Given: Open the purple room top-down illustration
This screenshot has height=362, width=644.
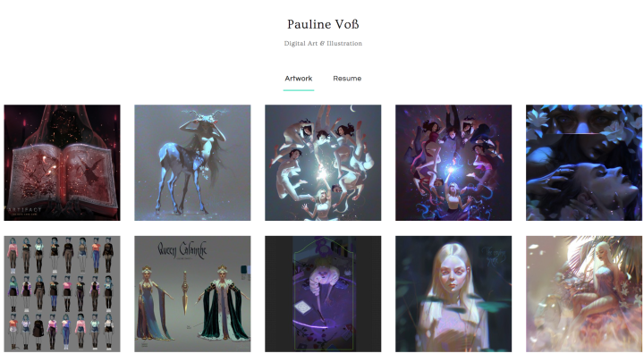Looking at the screenshot, I should [323, 294].
